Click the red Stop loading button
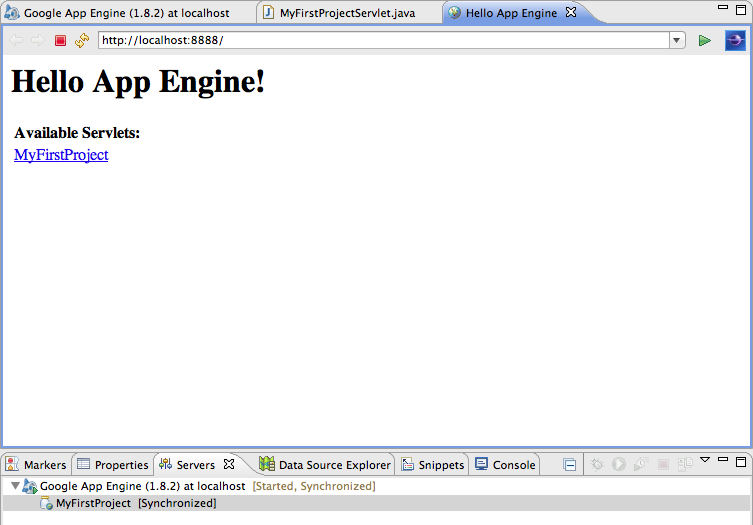 60,40
